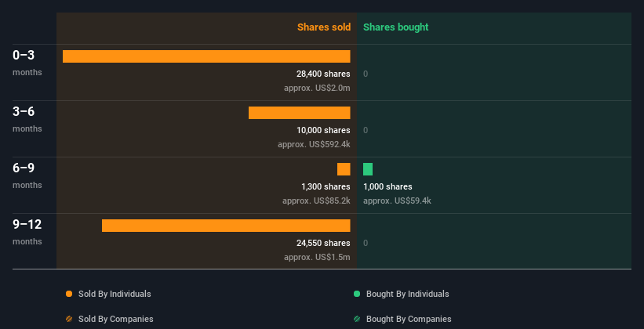The height and width of the screenshot is (329, 644).
Task: Click the 3–6 months orange sold bar
Action: [x=300, y=113]
